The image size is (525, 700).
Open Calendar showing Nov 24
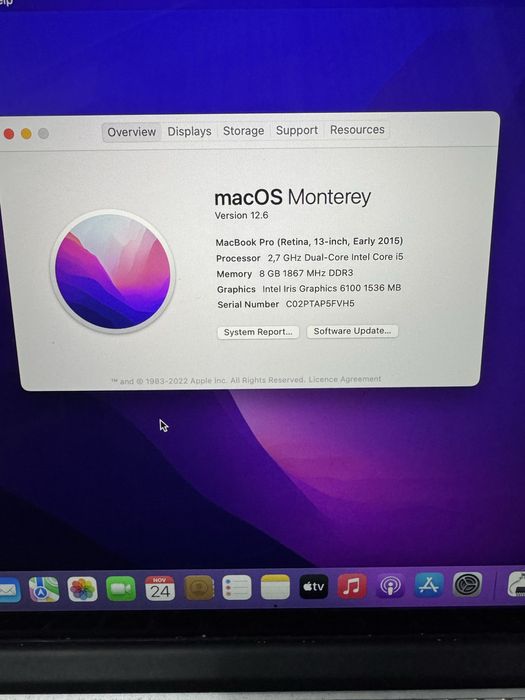pyautogui.click(x=160, y=588)
